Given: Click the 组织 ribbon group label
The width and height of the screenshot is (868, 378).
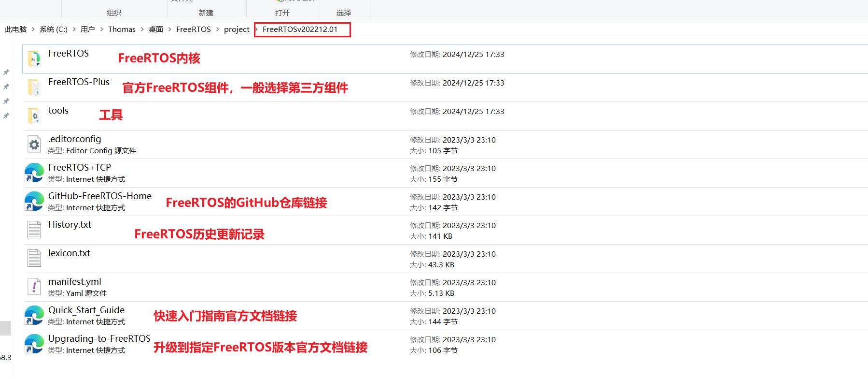Looking at the screenshot, I should coord(114,13).
